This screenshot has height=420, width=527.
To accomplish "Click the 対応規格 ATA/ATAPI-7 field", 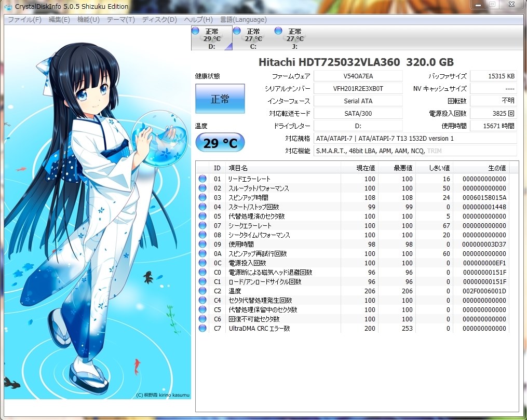I will pos(415,139).
